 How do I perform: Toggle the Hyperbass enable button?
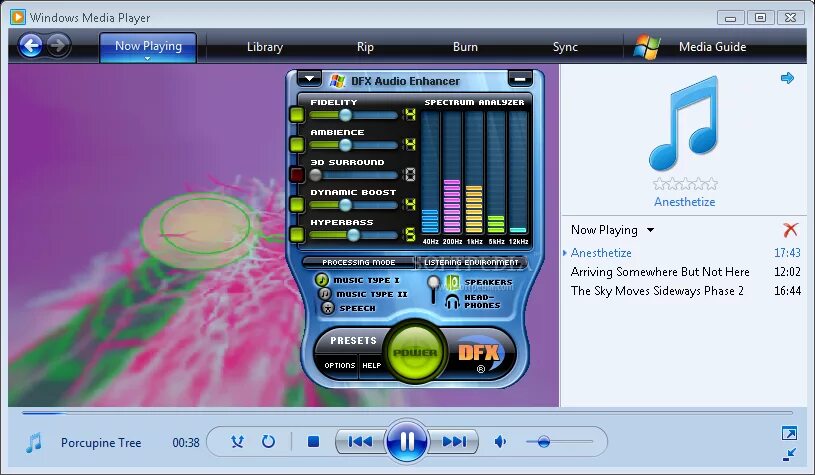click(297, 234)
